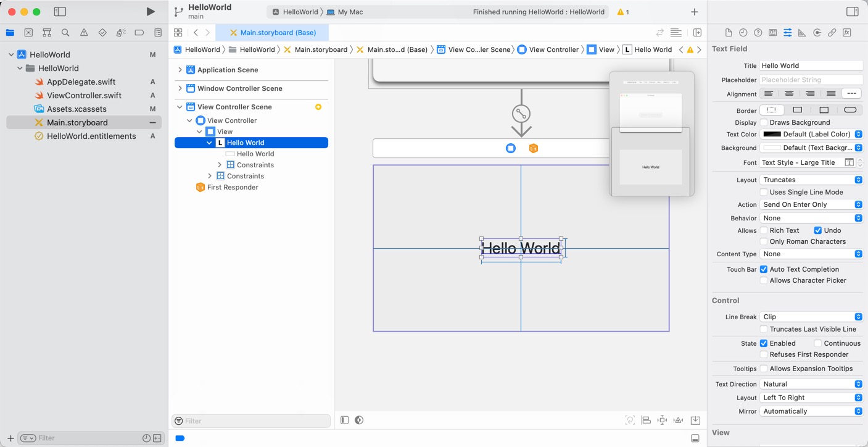The height and width of the screenshot is (447, 868).
Task: Uncheck the Enabled state checkbox
Action: (764, 343)
